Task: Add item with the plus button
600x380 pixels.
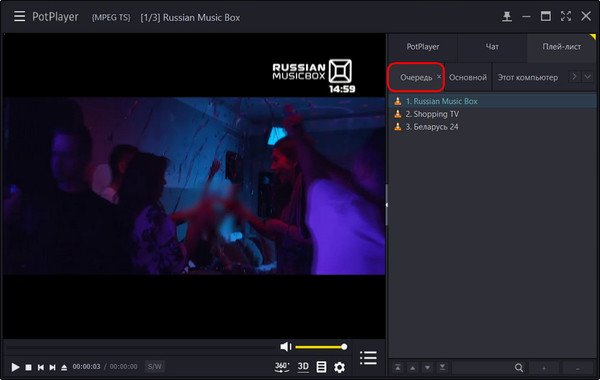Action: tap(544, 368)
